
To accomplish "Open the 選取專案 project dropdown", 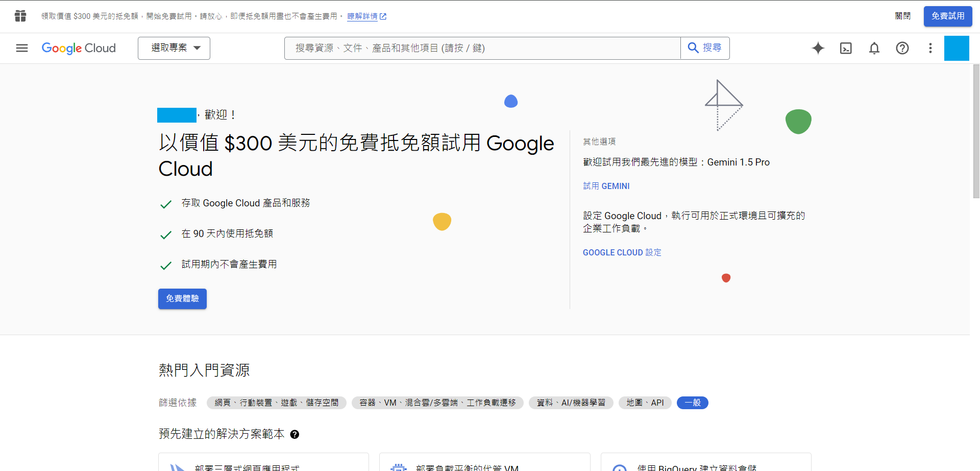I will [174, 48].
